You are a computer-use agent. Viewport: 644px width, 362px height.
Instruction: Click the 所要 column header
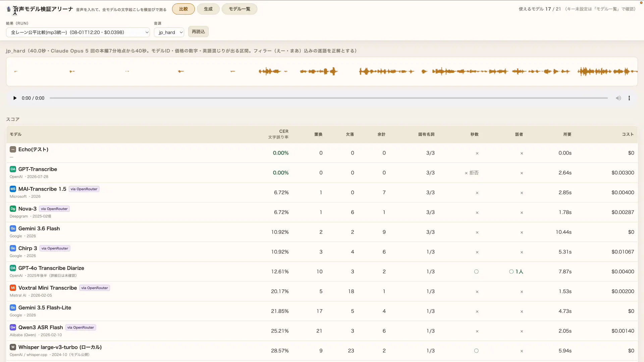tap(568, 134)
